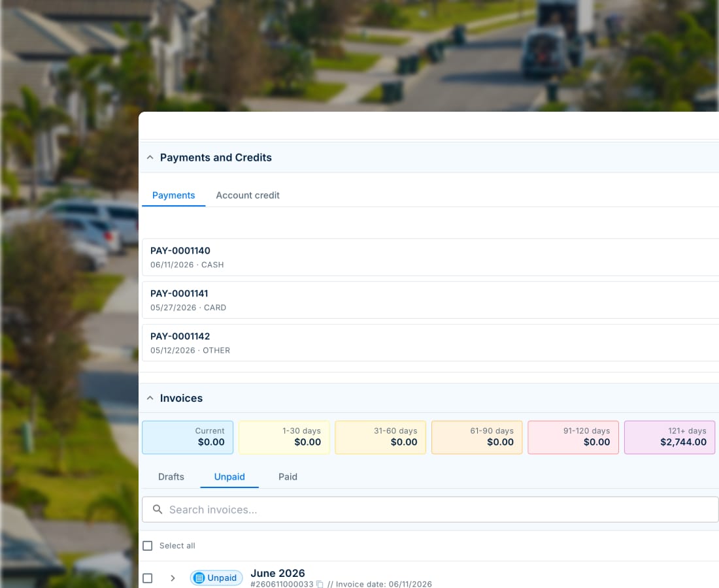Filter by the Current aging bucket
This screenshot has height=588, width=719.
click(188, 437)
